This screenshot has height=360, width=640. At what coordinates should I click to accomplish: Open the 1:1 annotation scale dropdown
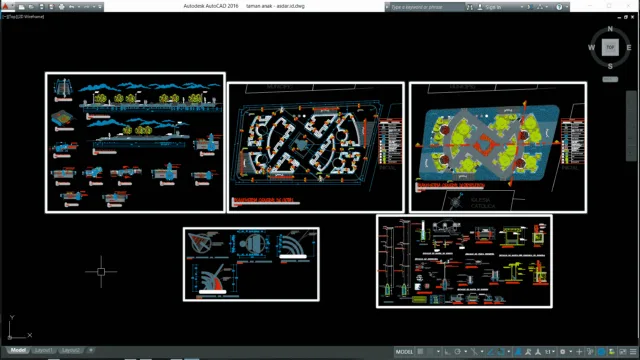click(549, 352)
